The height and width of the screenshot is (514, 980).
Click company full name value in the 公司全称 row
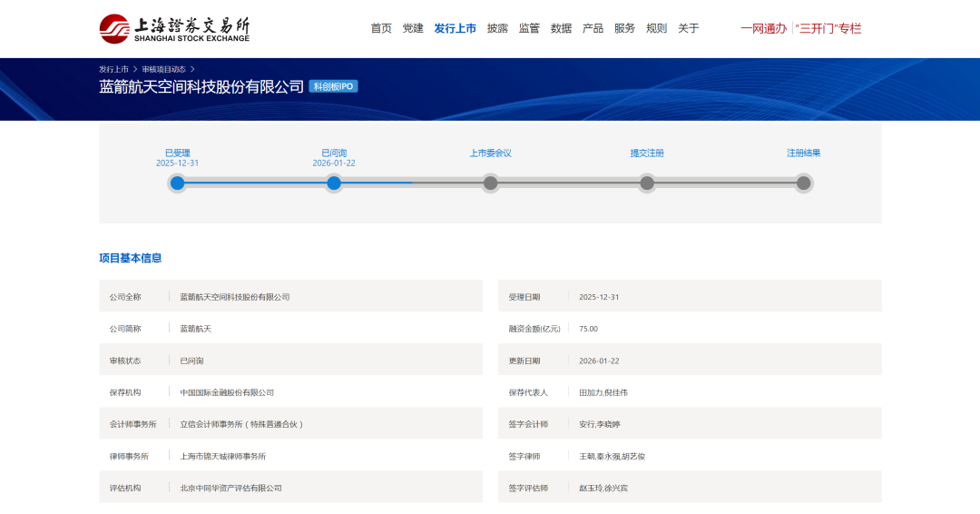coord(235,297)
